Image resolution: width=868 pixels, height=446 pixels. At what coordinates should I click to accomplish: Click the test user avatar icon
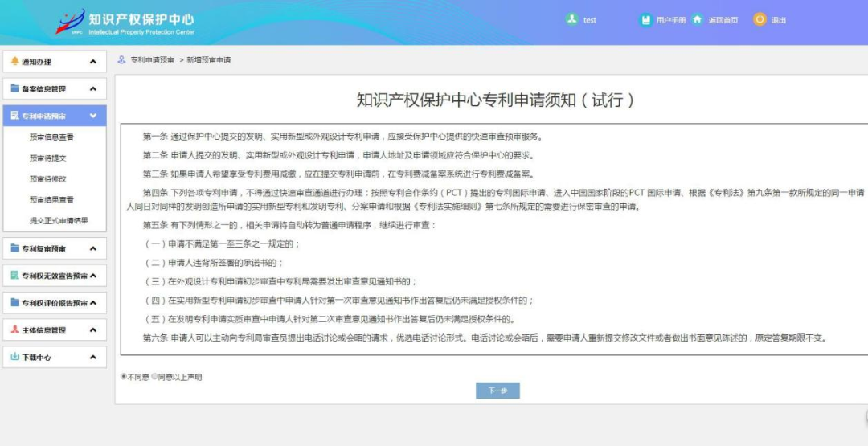pyautogui.click(x=571, y=19)
